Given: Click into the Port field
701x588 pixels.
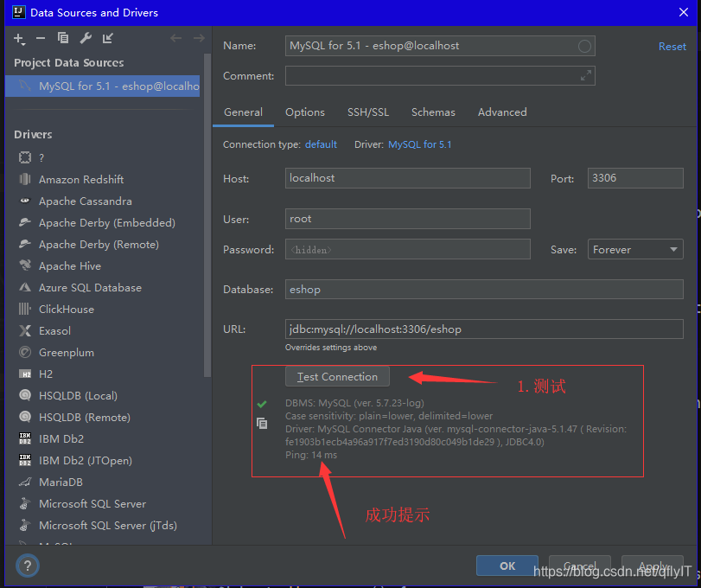Looking at the screenshot, I should pyautogui.click(x=635, y=178).
